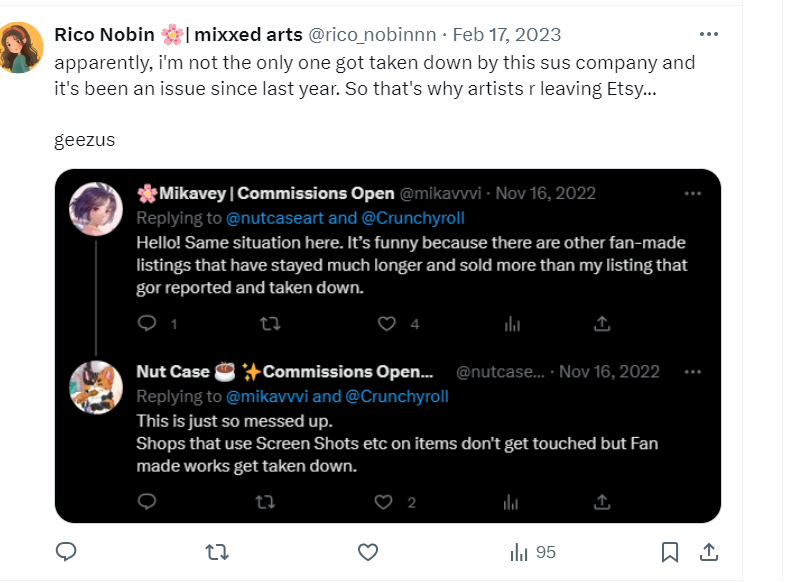Reply to Mikavey's quoted tweet
The image size is (788, 582).
coord(147,324)
